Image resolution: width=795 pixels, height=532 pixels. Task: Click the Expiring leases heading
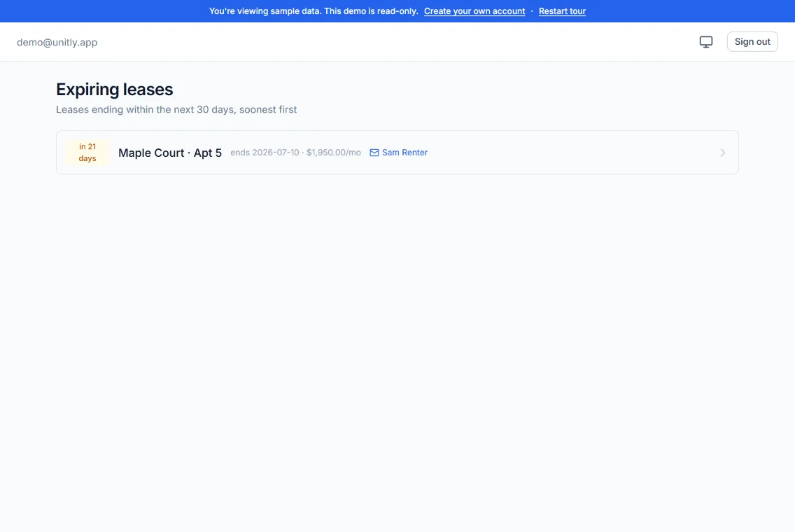[115, 90]
